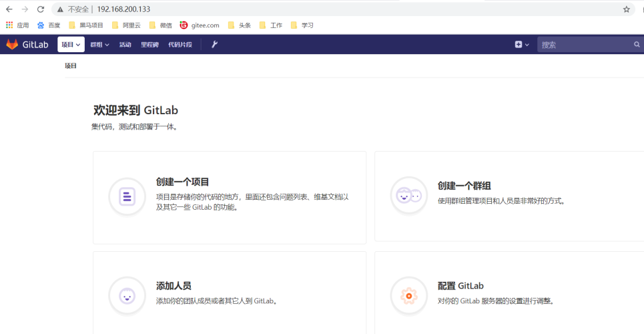
Task: Open the 阿里云 bookmark folder
Action: pos(126,25)
